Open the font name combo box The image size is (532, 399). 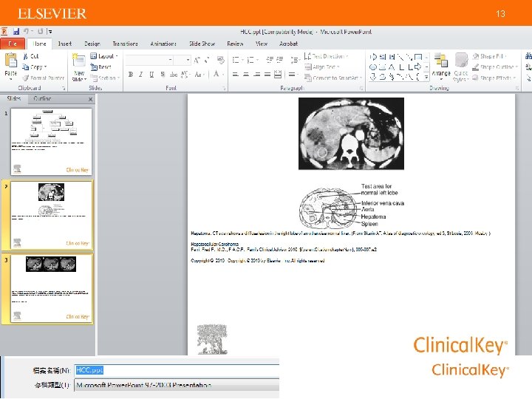tap(149, 60)
